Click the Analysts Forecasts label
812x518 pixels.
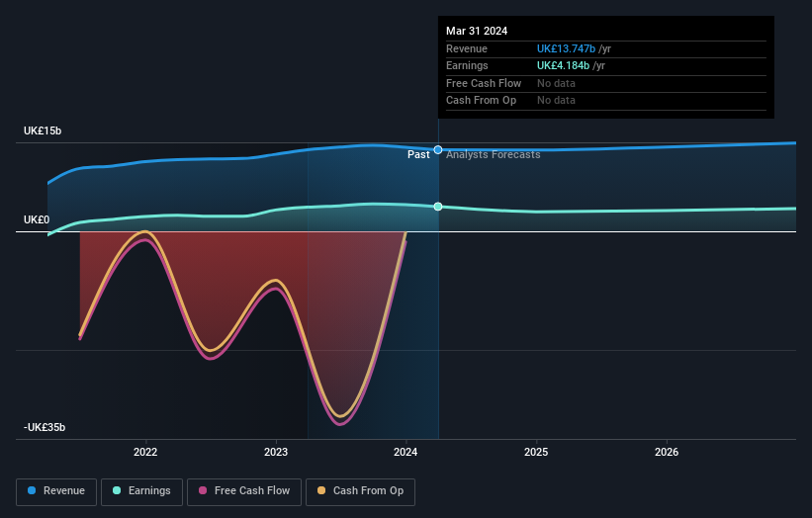(x=493, y=155)
